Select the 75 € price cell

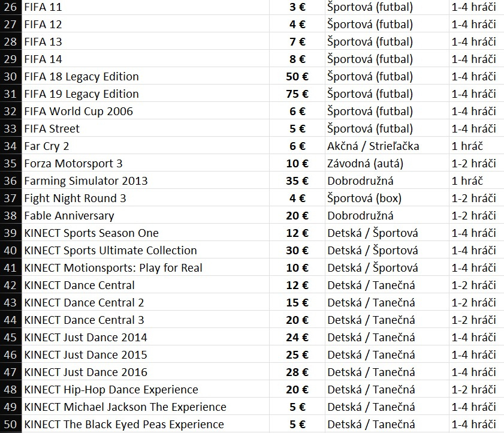point(296,94)
